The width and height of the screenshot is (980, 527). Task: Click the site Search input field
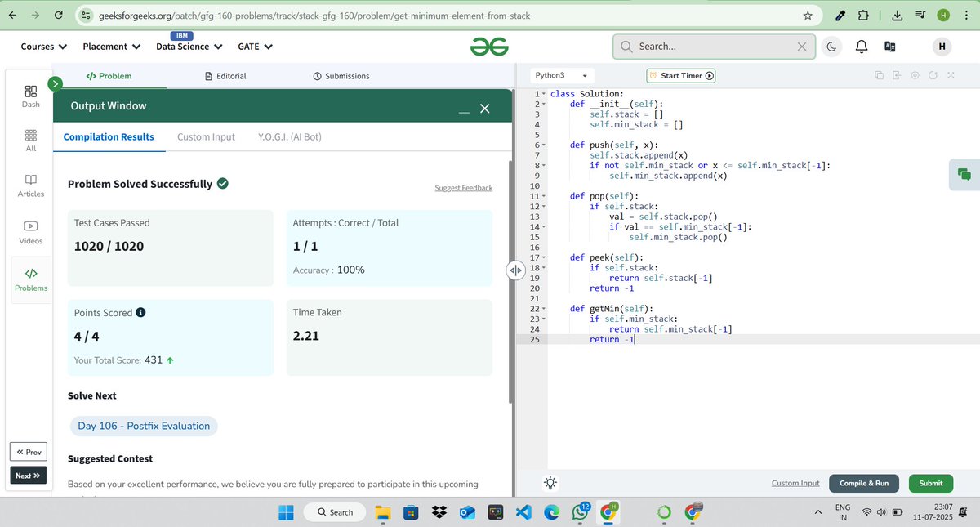(x=715, y=47)
